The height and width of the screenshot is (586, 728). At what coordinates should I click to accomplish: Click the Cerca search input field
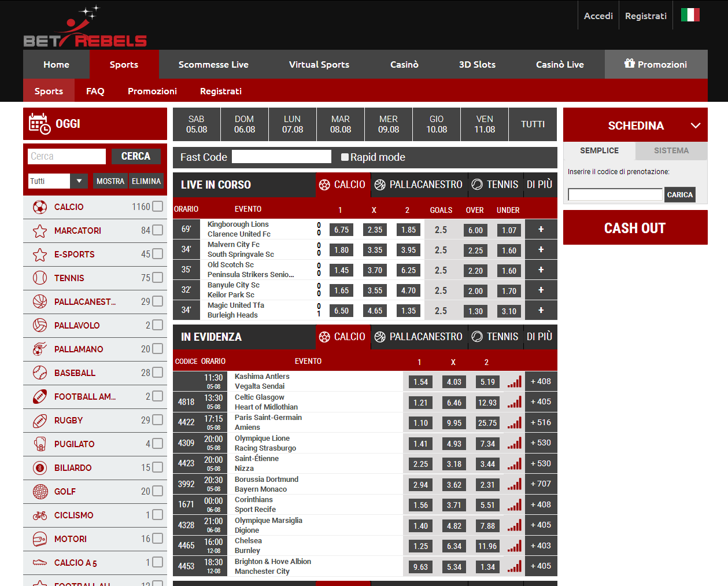click(67, 156)
